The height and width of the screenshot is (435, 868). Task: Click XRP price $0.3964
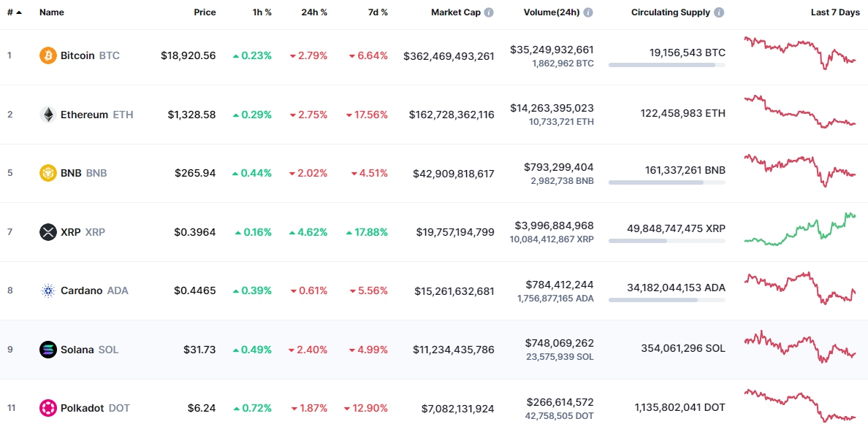click(x=195, y=231)
